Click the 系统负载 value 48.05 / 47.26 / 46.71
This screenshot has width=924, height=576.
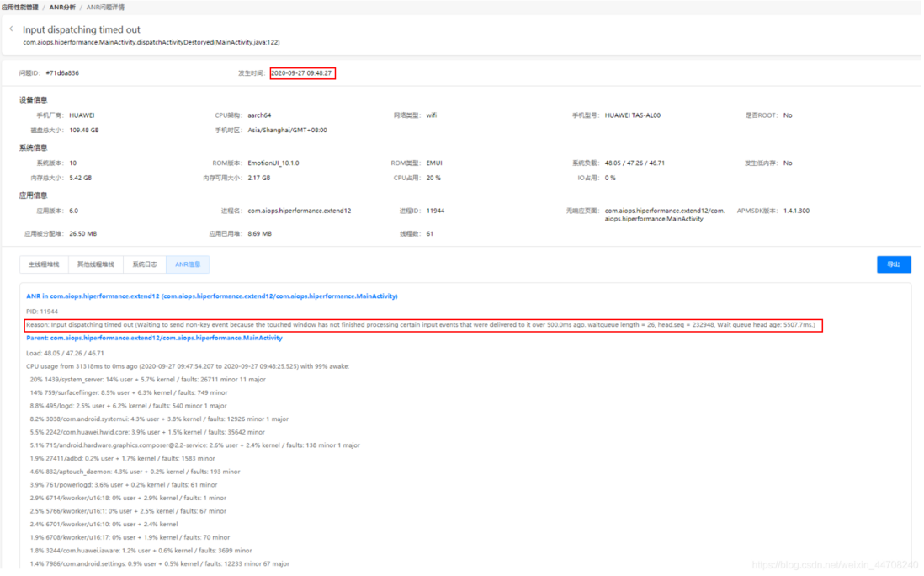[635, 163]
